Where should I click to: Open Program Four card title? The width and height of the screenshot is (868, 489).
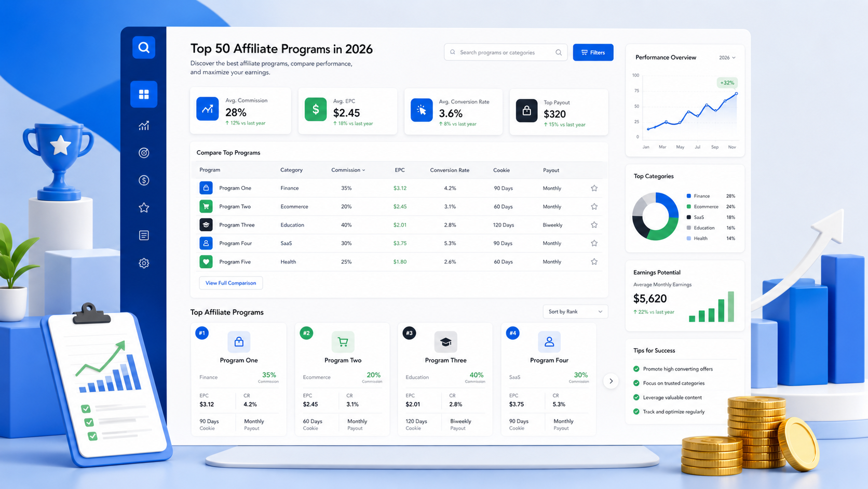coord(549,360)
